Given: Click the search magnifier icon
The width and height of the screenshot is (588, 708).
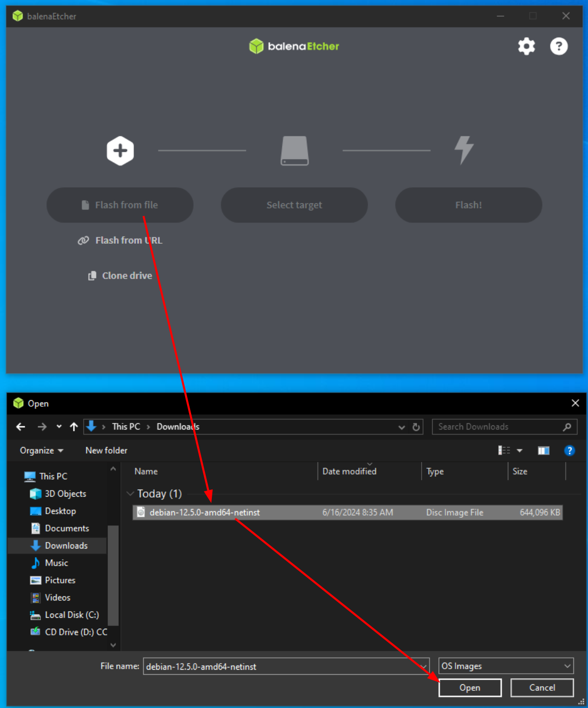Looking at the screenshot, I should [x=567, y=427].
